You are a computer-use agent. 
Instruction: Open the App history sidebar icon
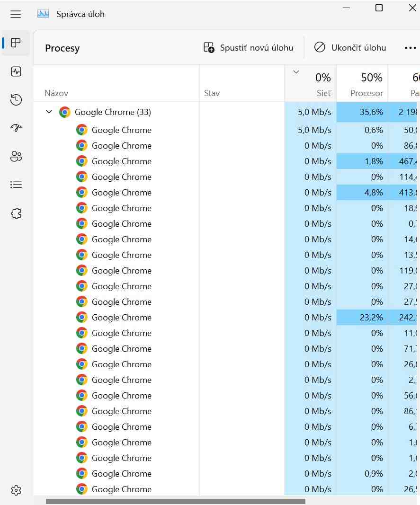pos(16,100)
